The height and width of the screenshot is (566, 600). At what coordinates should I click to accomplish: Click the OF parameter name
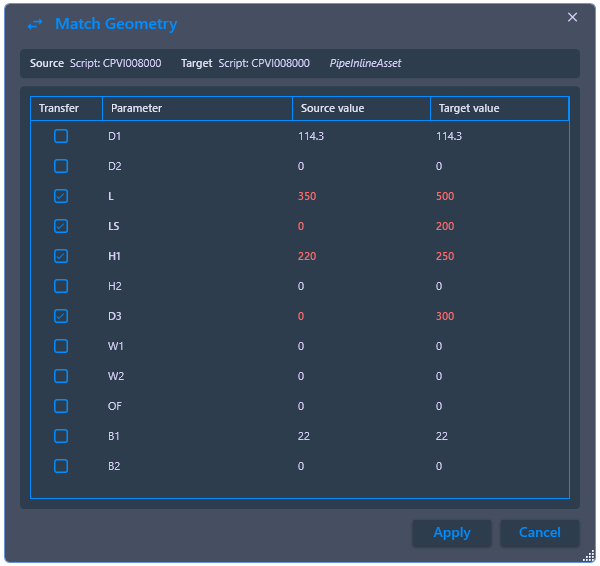tap(115, 406)
